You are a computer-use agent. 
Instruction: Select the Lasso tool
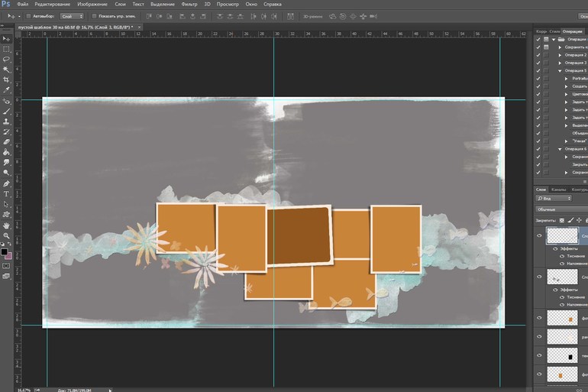click(x=6, y=58)
